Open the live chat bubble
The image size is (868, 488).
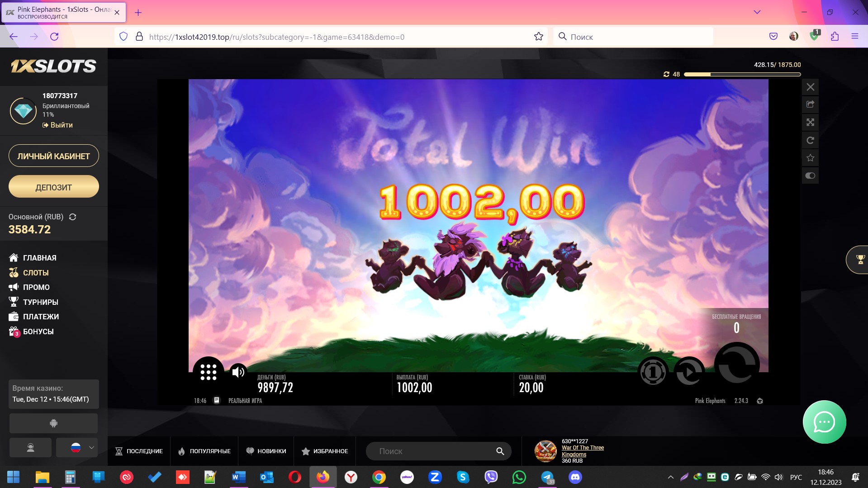[824, 422]
